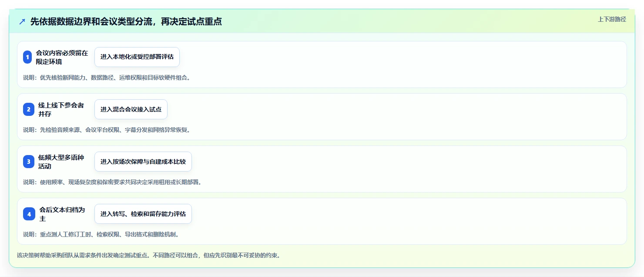This screenshot has width=644, height=277.
Task: Click the 进入混合会议接入试点 button
Action: coord(131,109)
